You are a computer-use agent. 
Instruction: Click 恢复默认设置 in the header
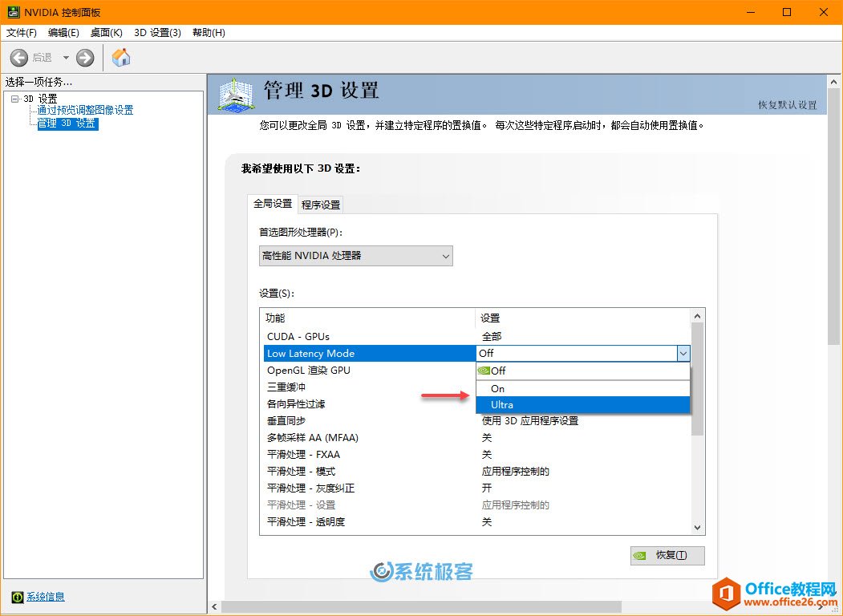[787, 105]
